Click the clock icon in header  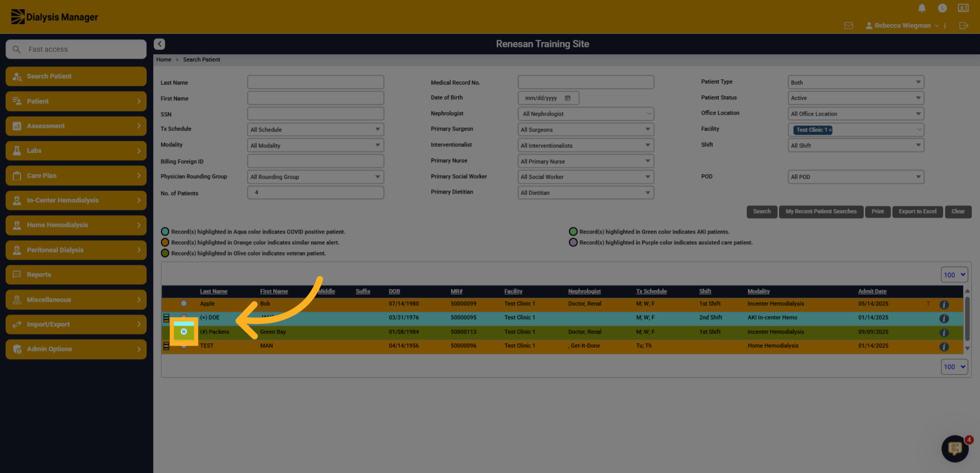point(942,8)
